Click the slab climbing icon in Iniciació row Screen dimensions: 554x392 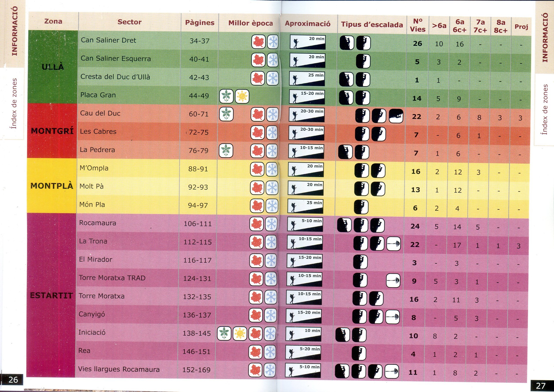pyautogui.click(x=343, y=335)
